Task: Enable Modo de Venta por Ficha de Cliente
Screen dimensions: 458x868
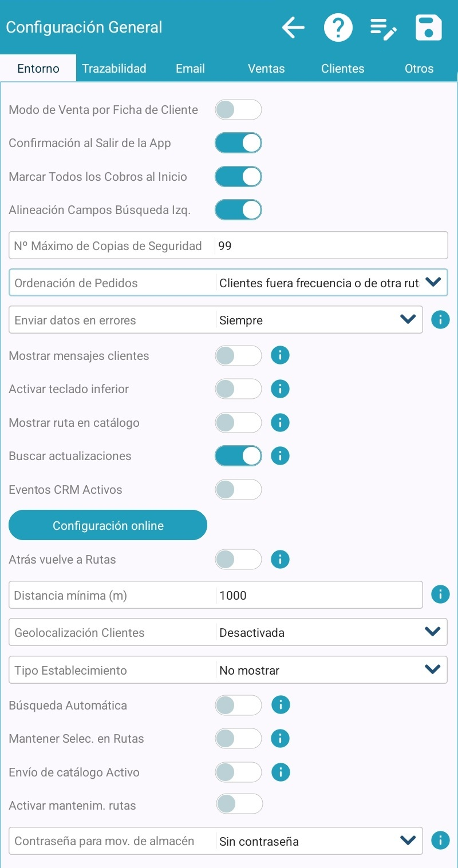Action: coord(238,109)
